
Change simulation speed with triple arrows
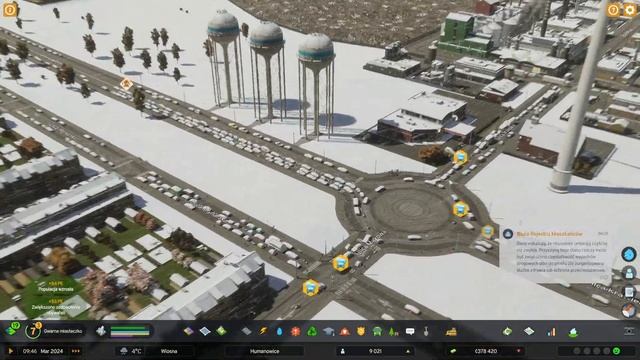click(x=76, y=351)
